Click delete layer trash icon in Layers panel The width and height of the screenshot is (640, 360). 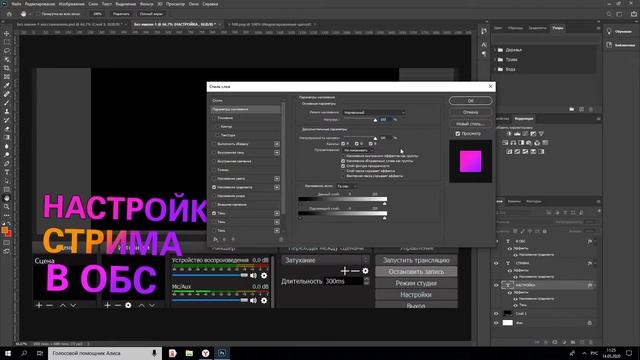coord(591,342)
